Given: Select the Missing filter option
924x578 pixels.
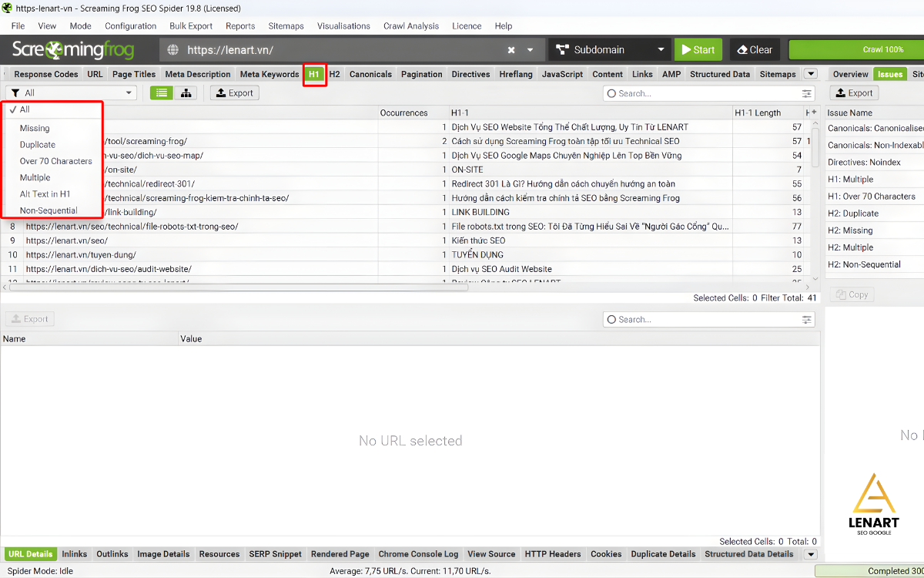Looking at the screenshot, I should [x=35, y=128].
